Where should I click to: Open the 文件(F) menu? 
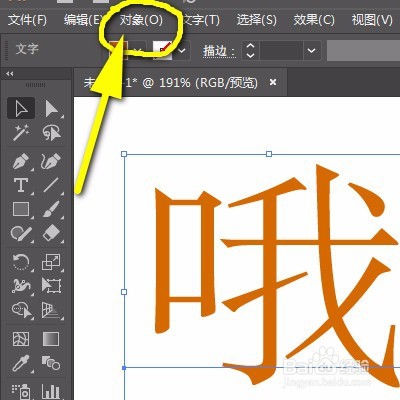click(x=27, y=20)
